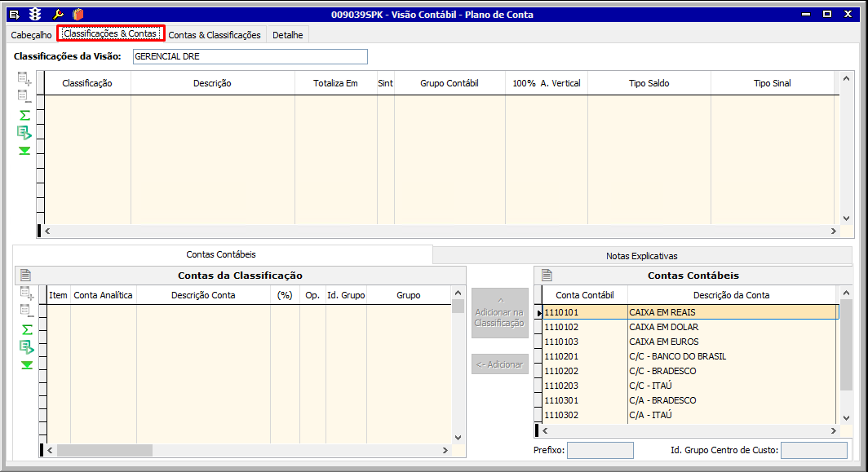Screen dimensions: 868x472
Task: Click the <- Adicionar button
Action: [x=499, y=364]
